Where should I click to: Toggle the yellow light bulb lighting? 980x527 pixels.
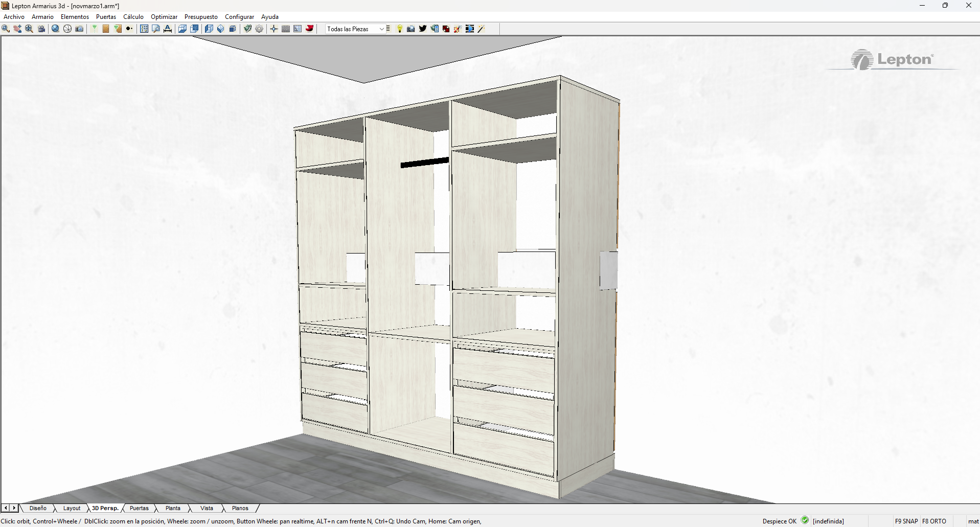(400, 29)
